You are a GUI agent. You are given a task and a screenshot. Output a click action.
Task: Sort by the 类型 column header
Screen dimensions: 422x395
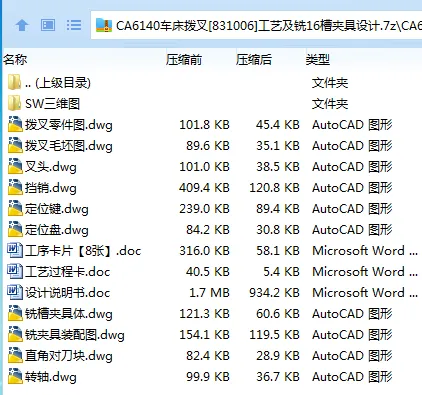318,60
